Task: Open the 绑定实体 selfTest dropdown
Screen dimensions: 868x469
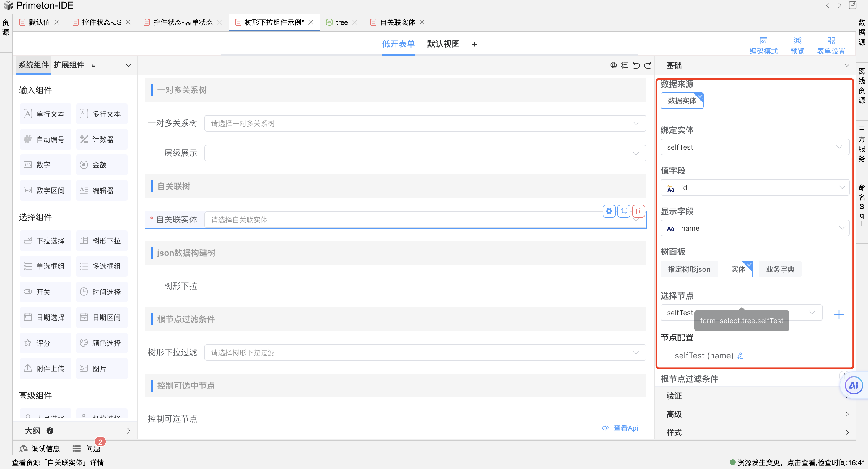Action: click(x=754, y=147)
